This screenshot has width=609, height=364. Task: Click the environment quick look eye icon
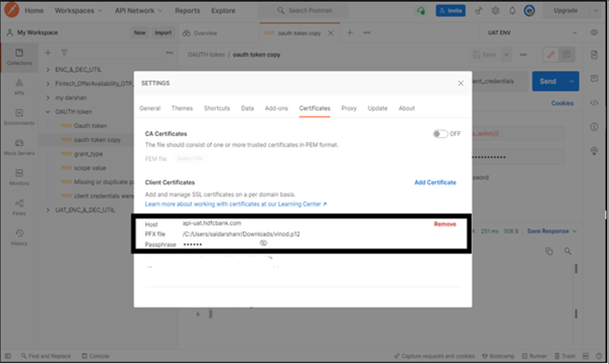tap(594, 33)
